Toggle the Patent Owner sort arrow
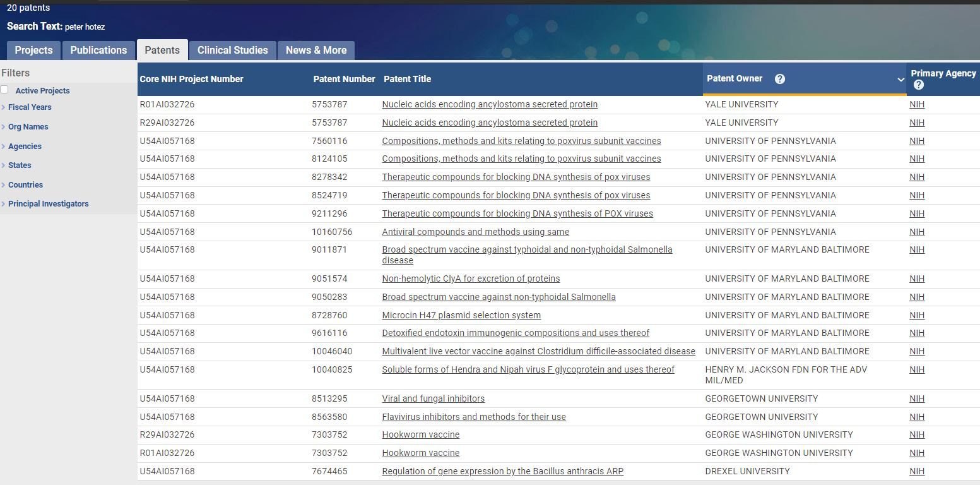 [x=900, y=80]
